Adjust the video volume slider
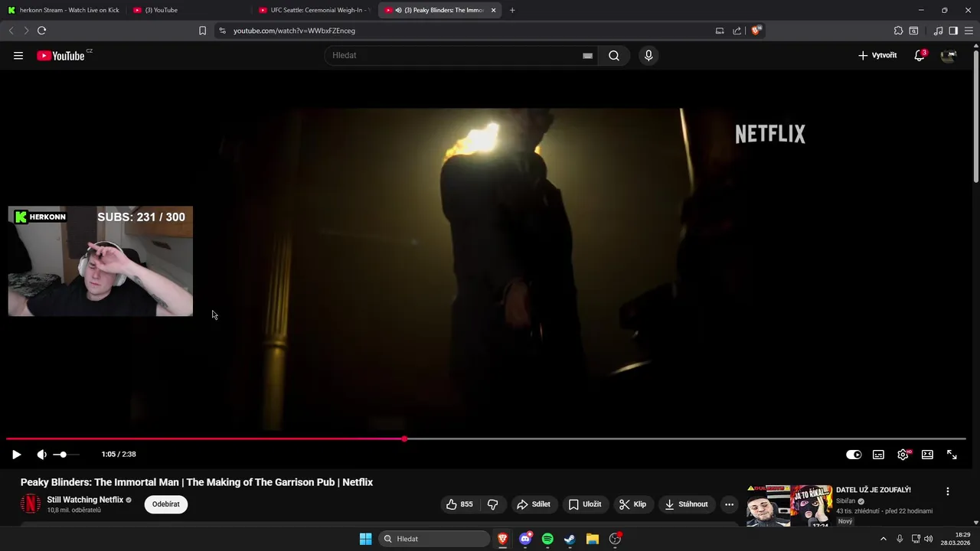Image resolution: width=980 pixels, height=551 pixels. tap(66, 455)
